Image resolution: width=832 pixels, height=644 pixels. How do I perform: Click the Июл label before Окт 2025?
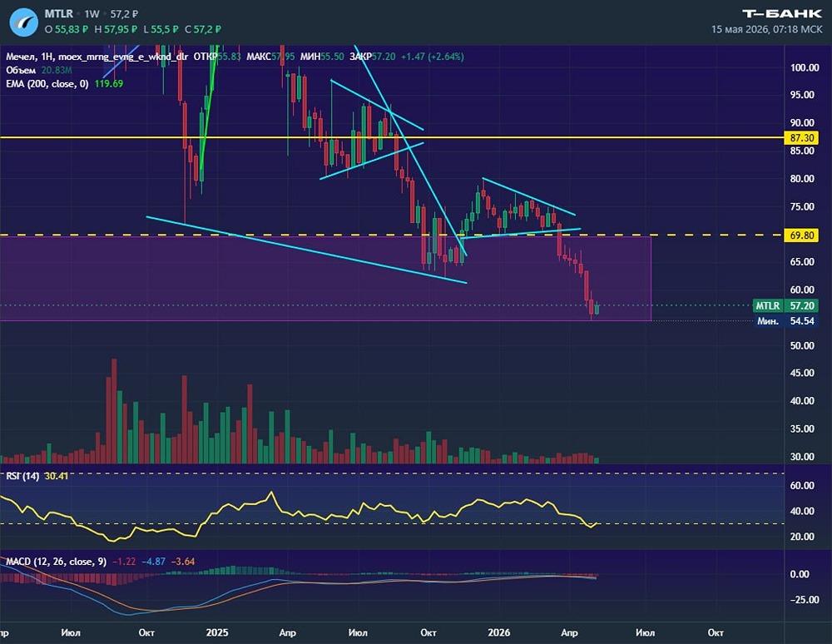point(358,632)
